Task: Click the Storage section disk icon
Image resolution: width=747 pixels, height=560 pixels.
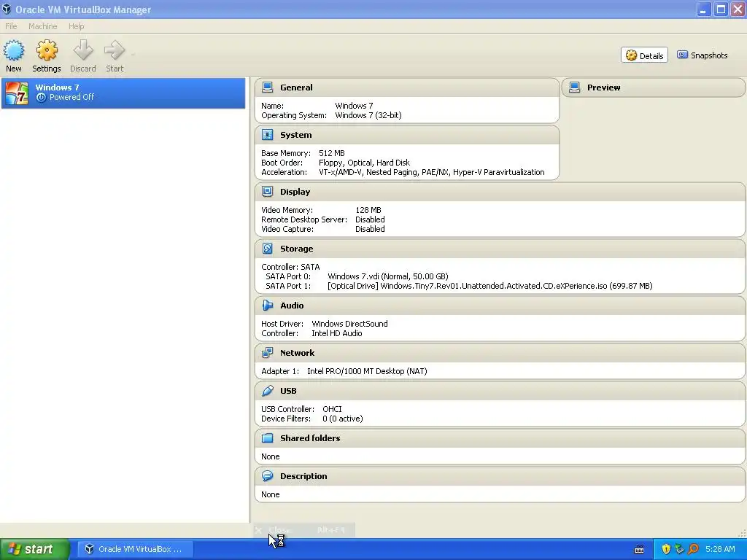Action: (267, 249)
